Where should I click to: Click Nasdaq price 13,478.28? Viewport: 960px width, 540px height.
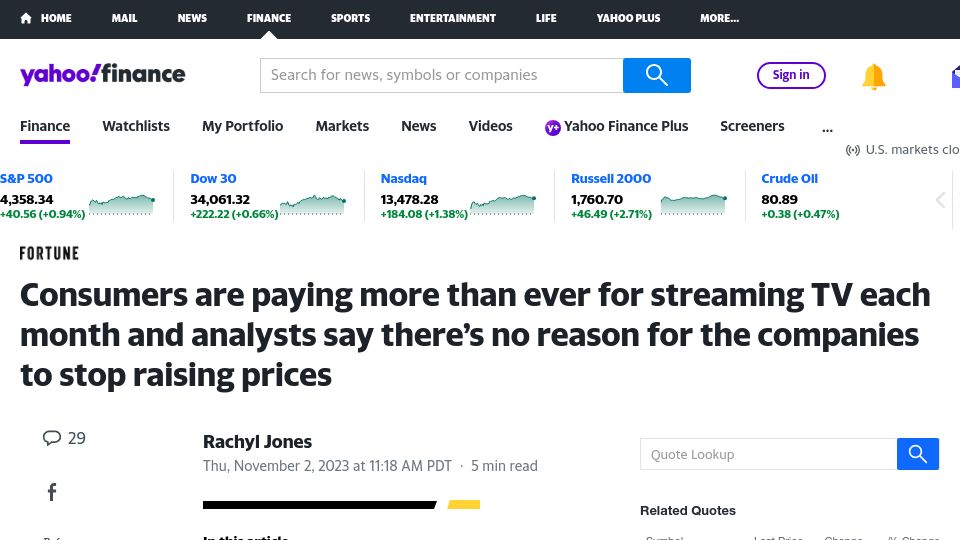409,200
